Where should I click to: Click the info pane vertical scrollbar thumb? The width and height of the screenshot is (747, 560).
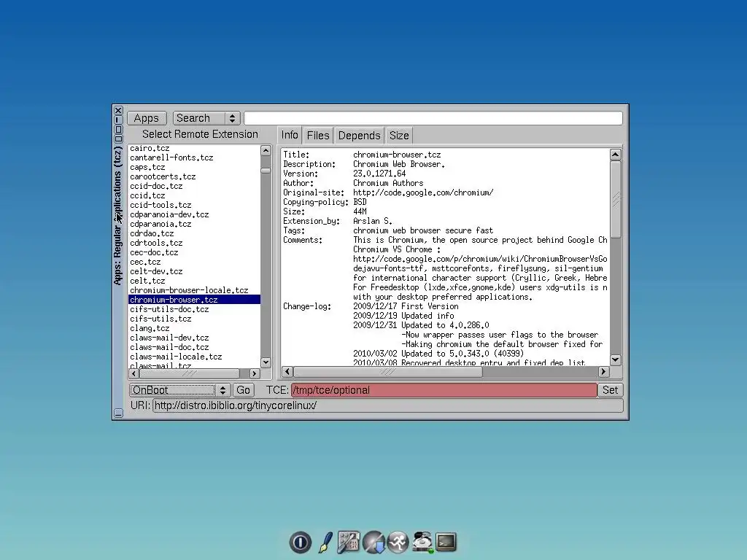(x=616, y=199)
